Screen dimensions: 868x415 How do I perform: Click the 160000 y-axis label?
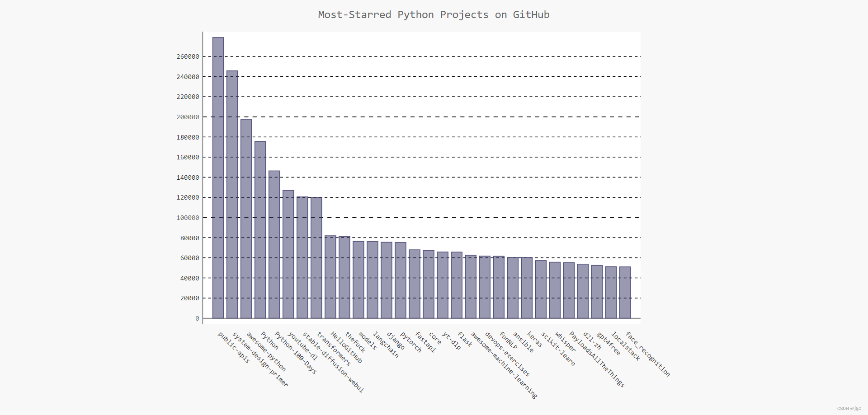[x=188, y=157]
